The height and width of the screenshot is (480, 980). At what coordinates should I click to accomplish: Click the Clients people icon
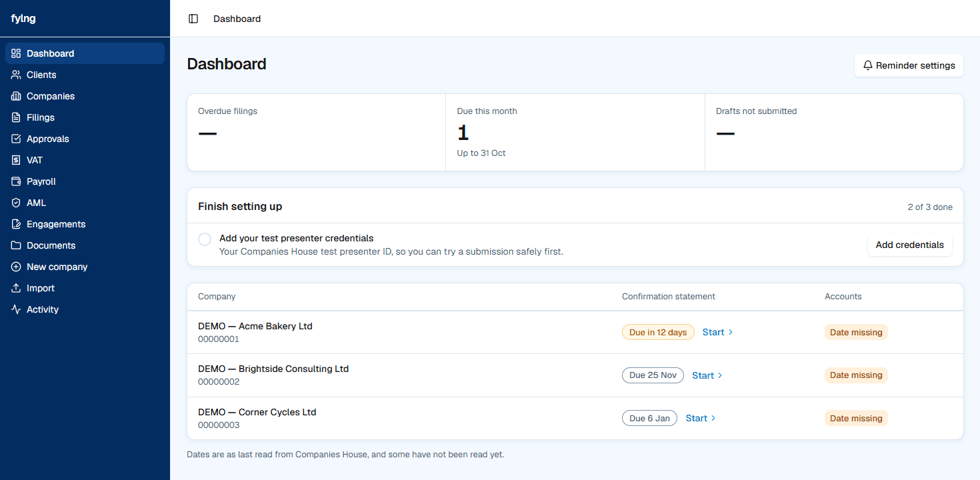pyautogui.click(x=16, y=75)
